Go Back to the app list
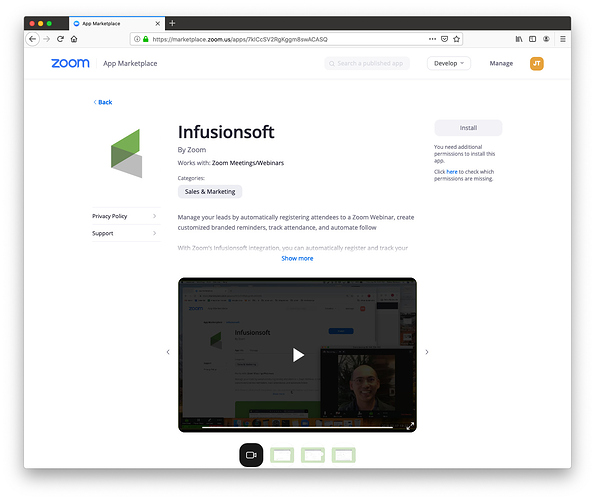This screenshot has height=500, width=595. tap(103, 102)
